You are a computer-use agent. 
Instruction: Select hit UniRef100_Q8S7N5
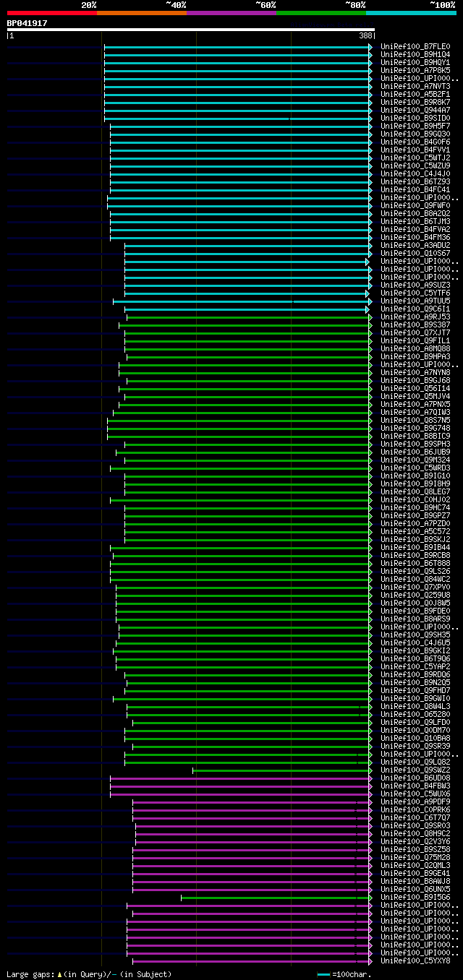(415, 421)
